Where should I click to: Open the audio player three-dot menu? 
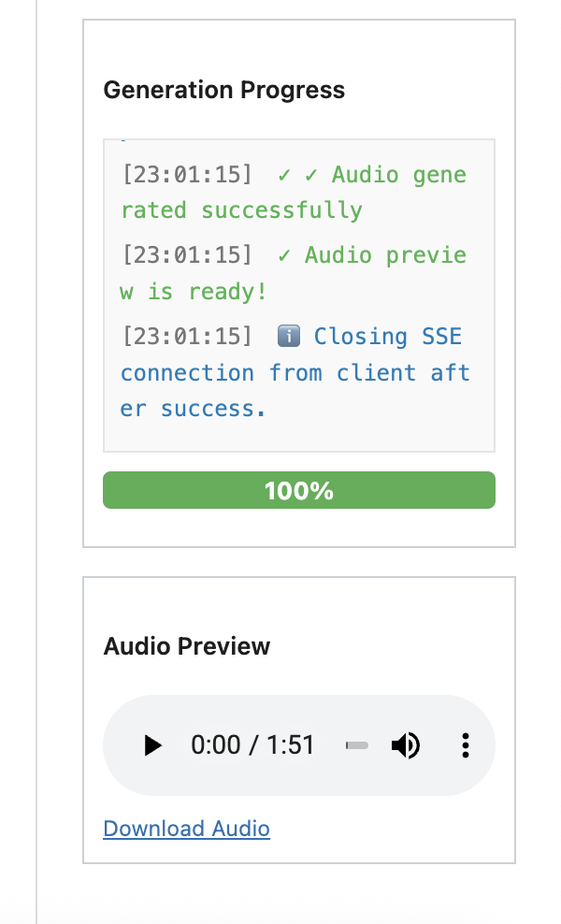pyautogui.click(x=465, y=745)
